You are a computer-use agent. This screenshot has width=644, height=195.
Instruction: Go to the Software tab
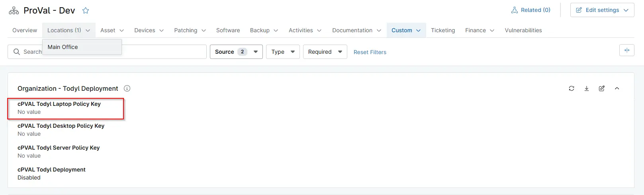pyautogui.click(x=228, y=30)
